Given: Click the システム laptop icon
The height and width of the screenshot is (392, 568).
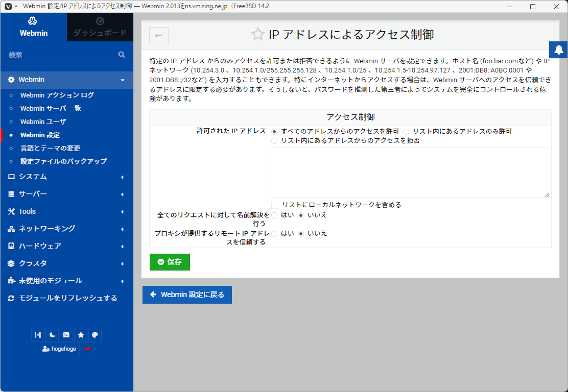Looking at the screenshot, I should coord(11,177).
